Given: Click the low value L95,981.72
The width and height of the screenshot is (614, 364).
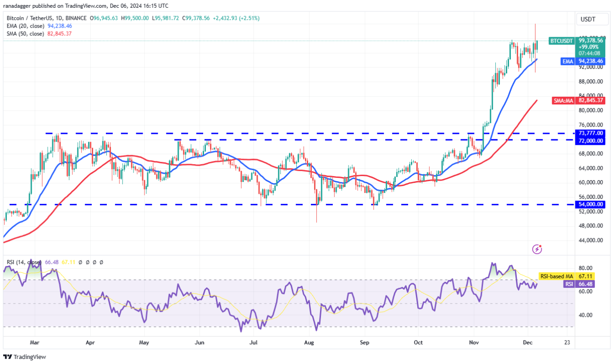Looking at the screenshot, I should 165,18.
